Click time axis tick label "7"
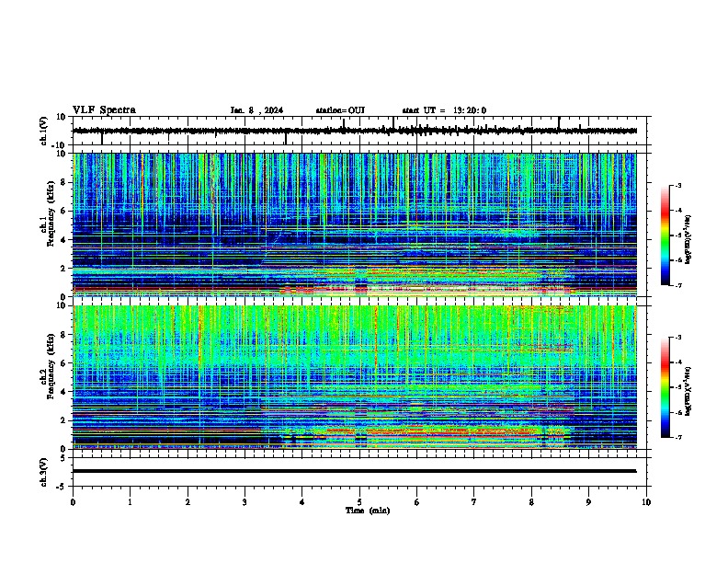The height and width of the screenshot is (563, 728). click(x=474, y=502)
